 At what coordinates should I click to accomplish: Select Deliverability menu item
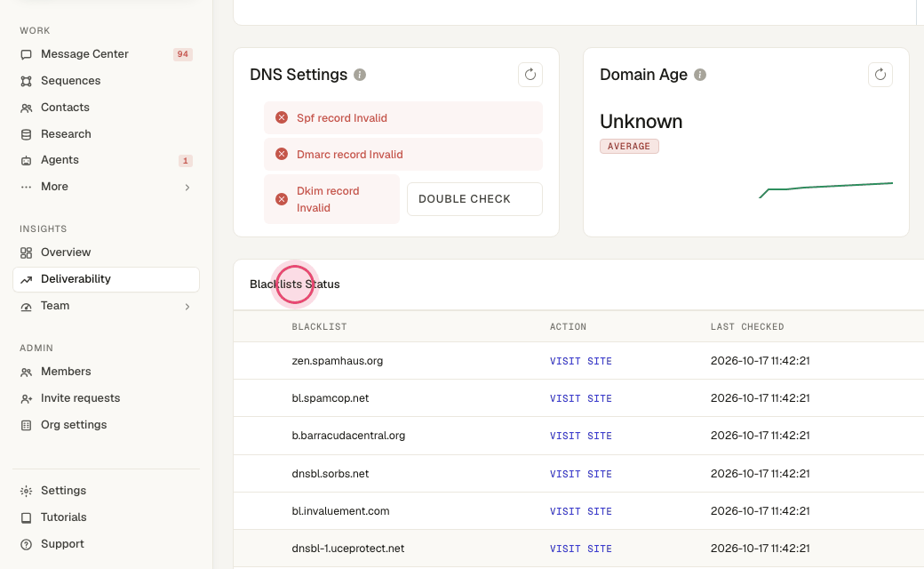(x=106, y=279)
